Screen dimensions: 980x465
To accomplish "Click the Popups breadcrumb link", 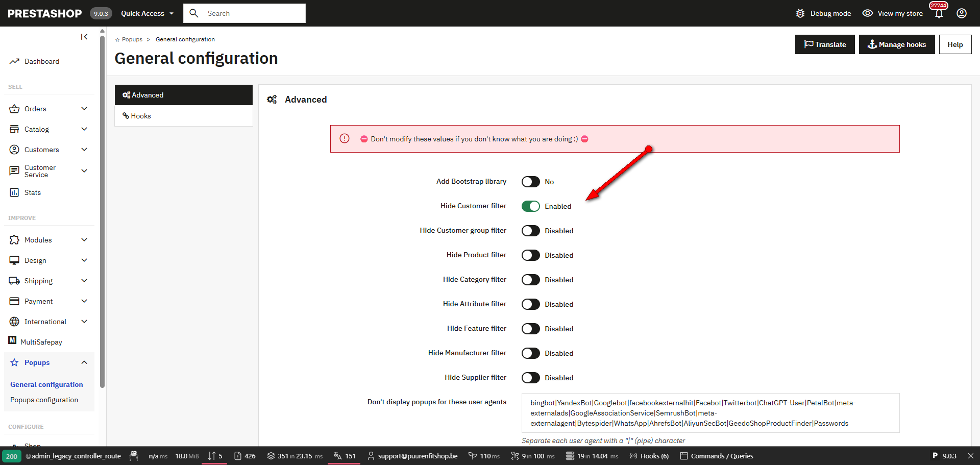I will tap(132, 39).
